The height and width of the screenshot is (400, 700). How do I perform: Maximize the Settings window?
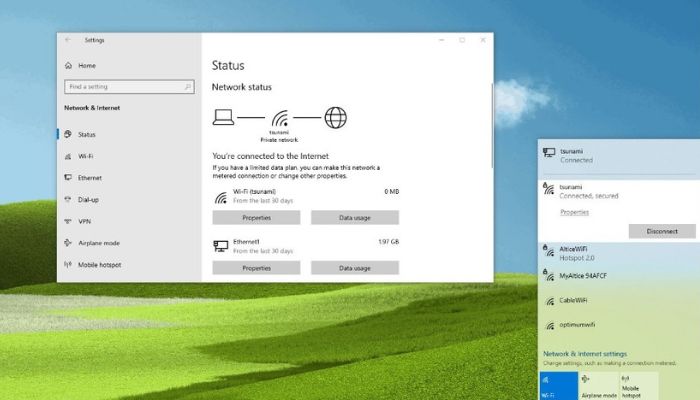[462, 40]
